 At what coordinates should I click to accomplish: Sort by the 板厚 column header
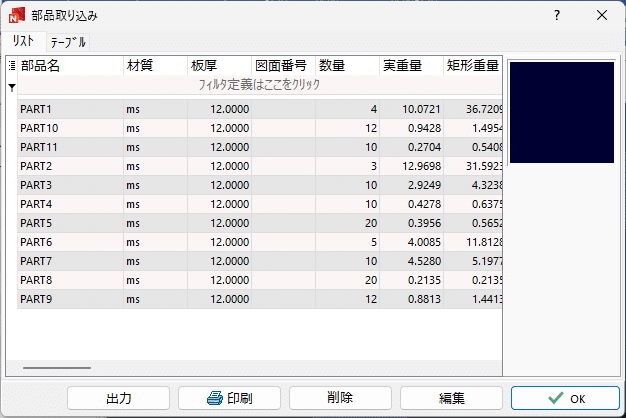pyautogui.click(x=219, y=65)
